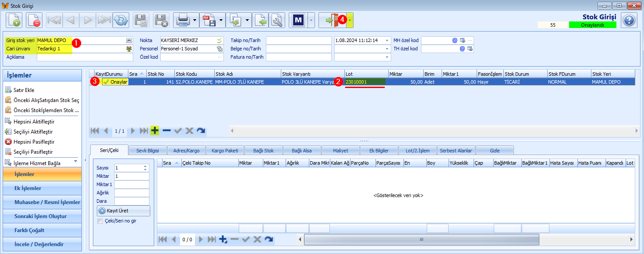This screenshot has height=254, width=644.
Task: Open the Maliyet tab
Action: coord(340,151)
